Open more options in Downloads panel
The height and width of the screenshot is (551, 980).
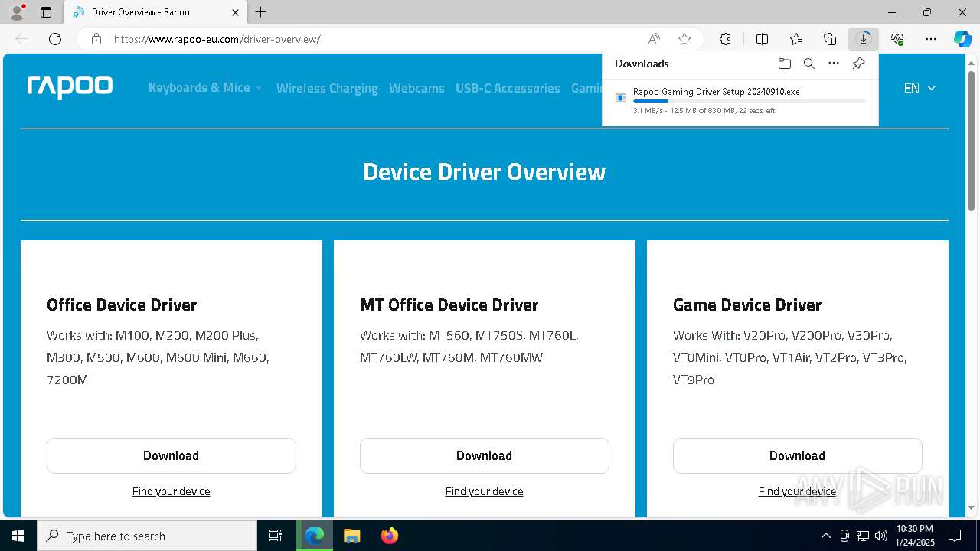click(834, 64)
